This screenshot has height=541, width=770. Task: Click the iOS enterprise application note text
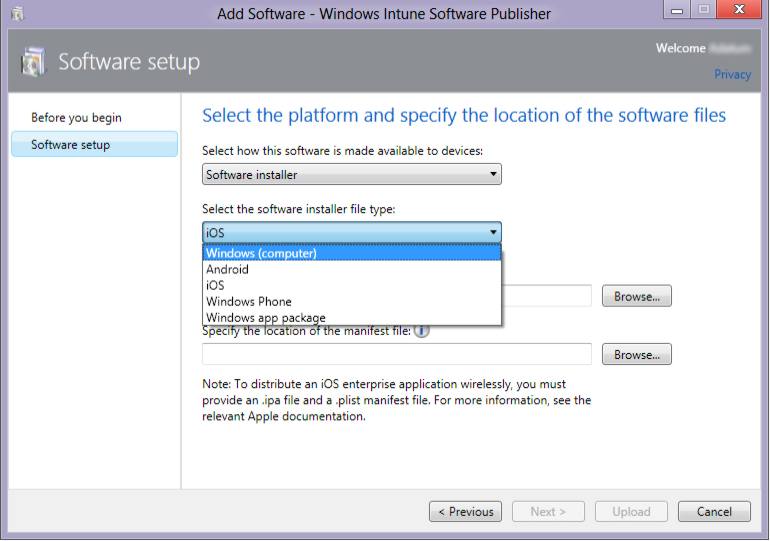click(396, 400)
